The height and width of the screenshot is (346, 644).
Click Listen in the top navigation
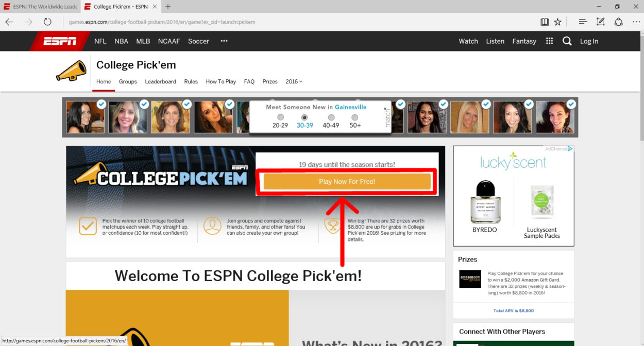pyautogui.click(x=495, y=41)
